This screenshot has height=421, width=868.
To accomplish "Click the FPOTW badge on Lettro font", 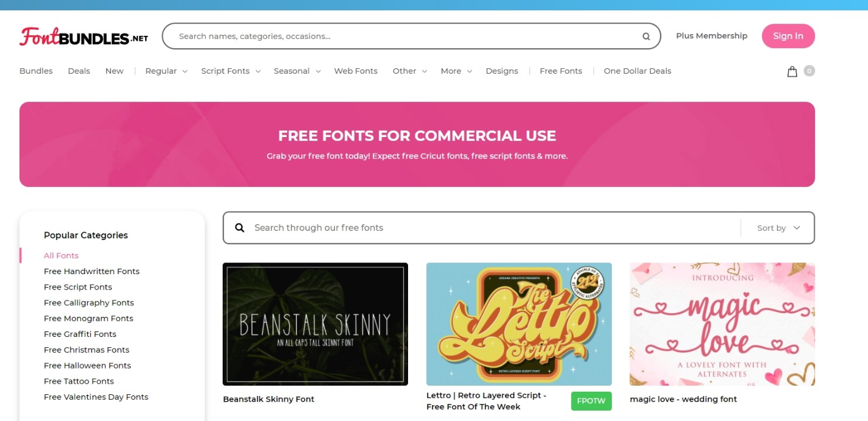I will [590, 401].
